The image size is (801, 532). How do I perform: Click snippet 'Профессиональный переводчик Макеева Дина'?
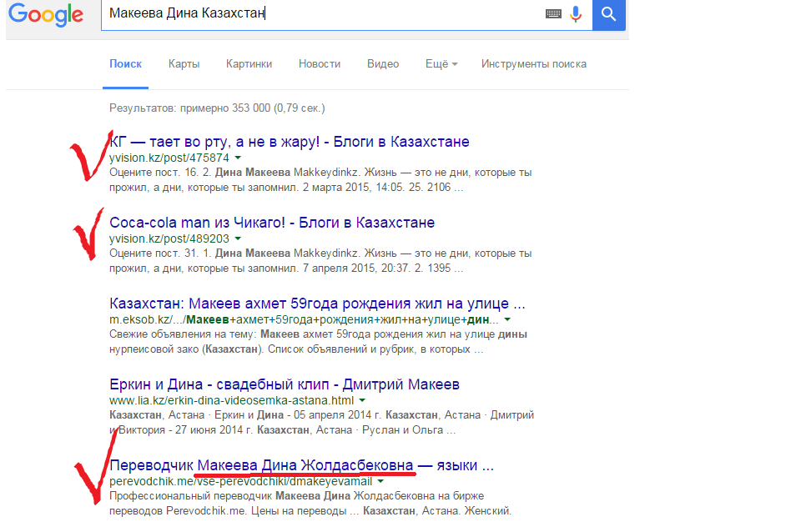coord(230,496)
